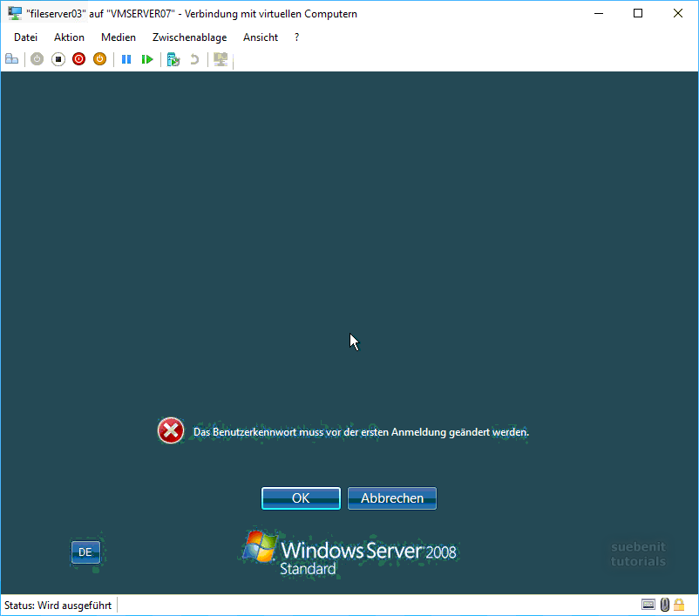Minimize the virtual machine connection window
Screen dimensions: 699x616
point(599,13)
